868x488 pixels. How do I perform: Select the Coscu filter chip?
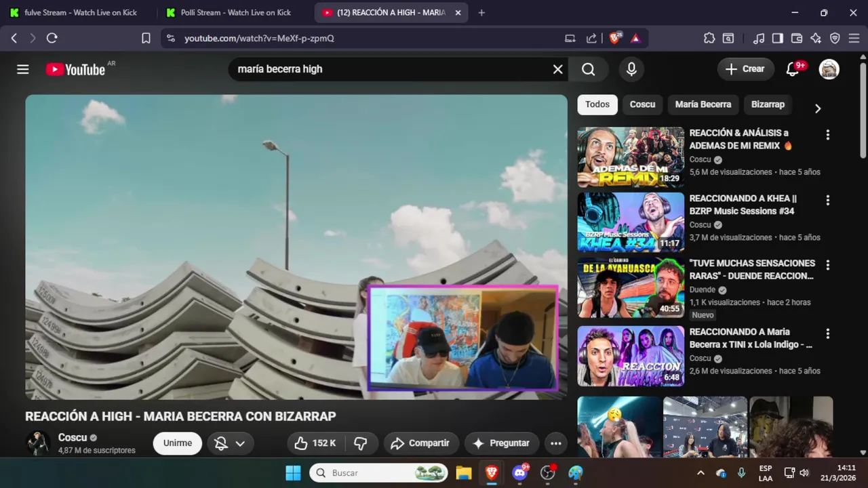click(642, 104)
